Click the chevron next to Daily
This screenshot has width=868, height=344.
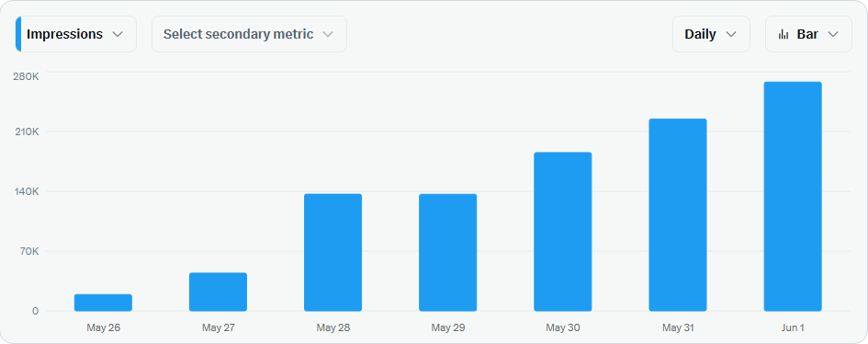pos(731,34)
